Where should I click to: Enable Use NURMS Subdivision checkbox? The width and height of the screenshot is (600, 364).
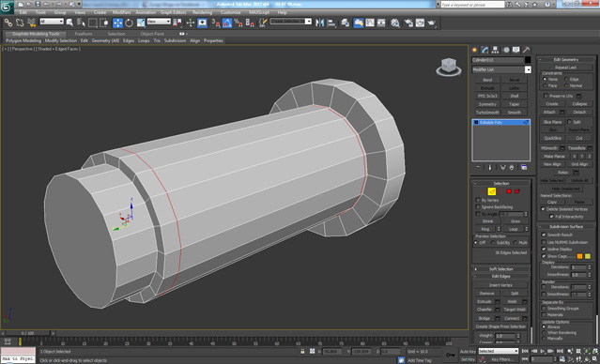[x=544, y=242]
